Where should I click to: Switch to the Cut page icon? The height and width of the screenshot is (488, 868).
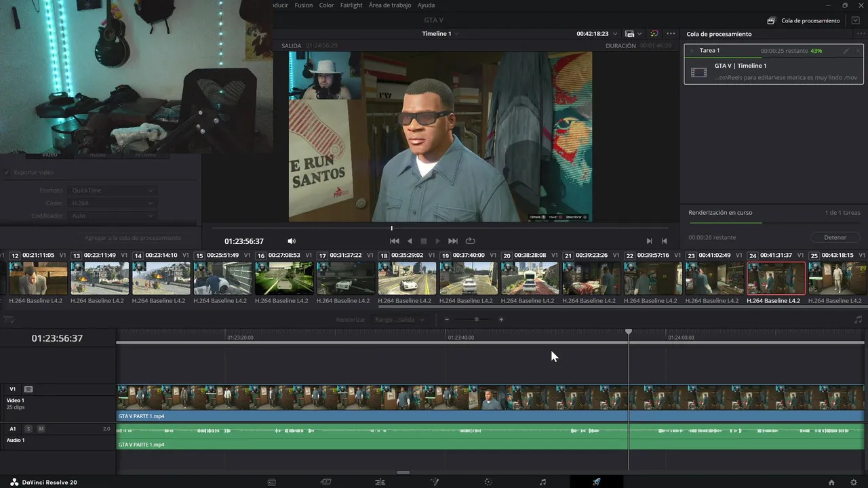[325, 482]
